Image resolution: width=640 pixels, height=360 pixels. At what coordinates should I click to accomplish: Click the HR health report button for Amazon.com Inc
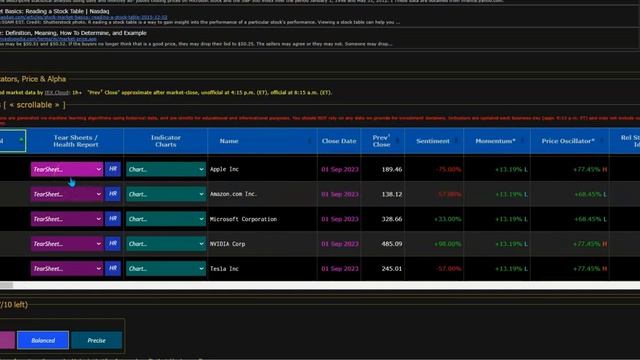(113, 194)
